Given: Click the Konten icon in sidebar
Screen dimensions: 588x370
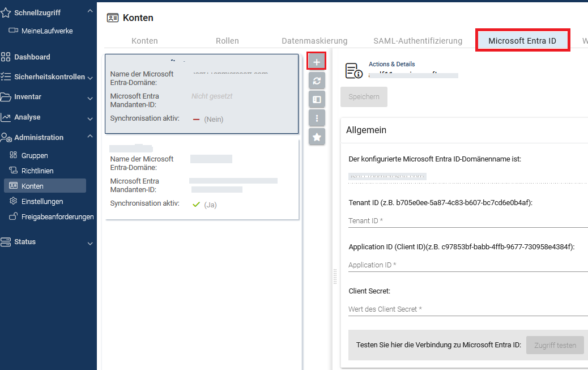Looking at the screenshot, I should click(x=14, y=186).
